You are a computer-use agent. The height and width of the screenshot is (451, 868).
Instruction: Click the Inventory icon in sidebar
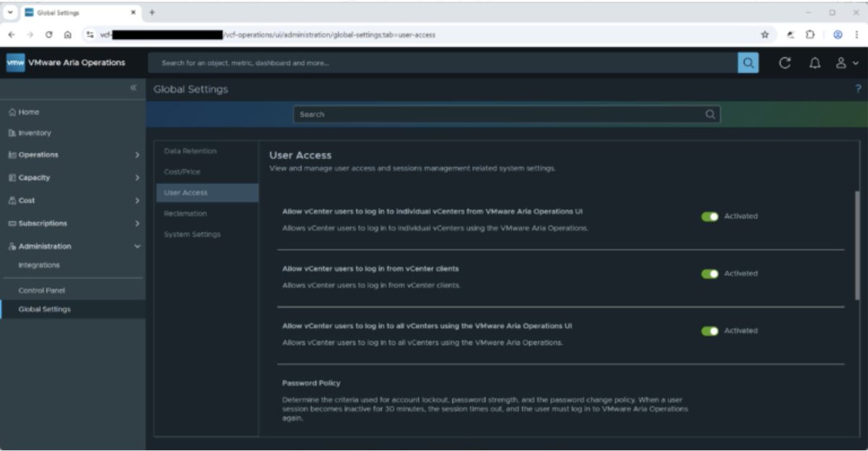click(x=12, y=133)
